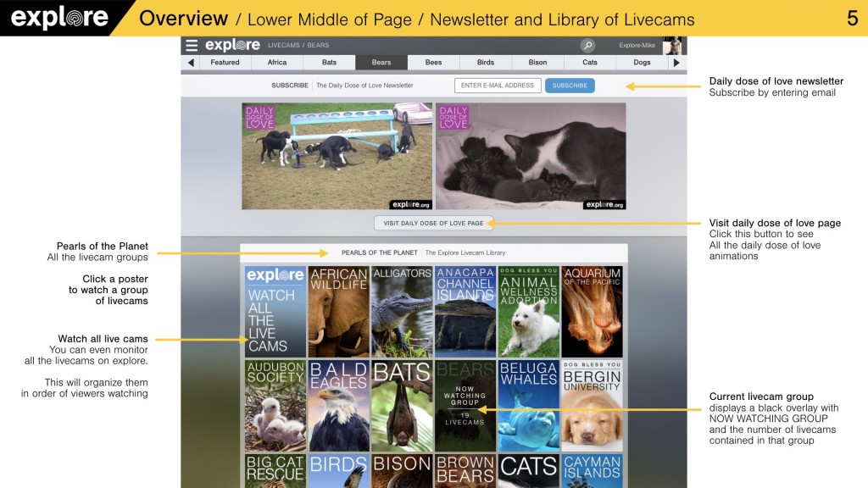Viewport: 868px width, 488px height.
Task: Choose the Bald Eagles livecam poster
Action: point(338,406)
